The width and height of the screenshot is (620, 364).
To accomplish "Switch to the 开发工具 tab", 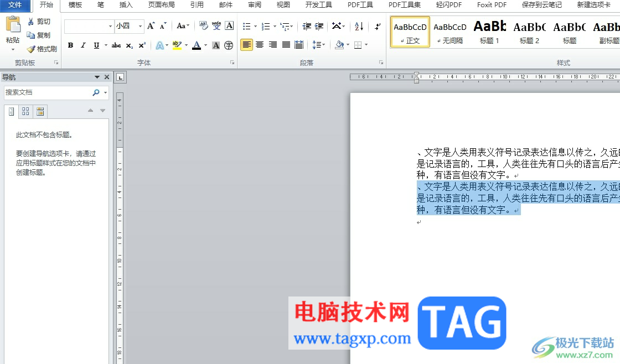I will tap(318, 5).
